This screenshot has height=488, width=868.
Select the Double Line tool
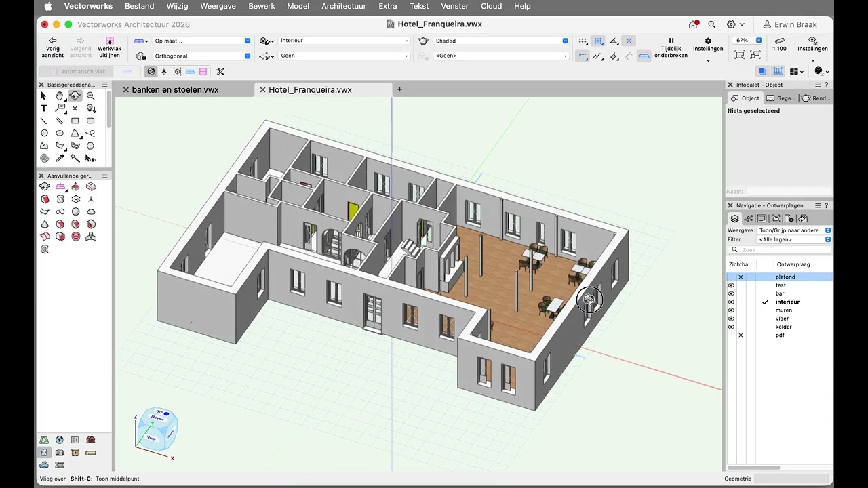(60, 121)
